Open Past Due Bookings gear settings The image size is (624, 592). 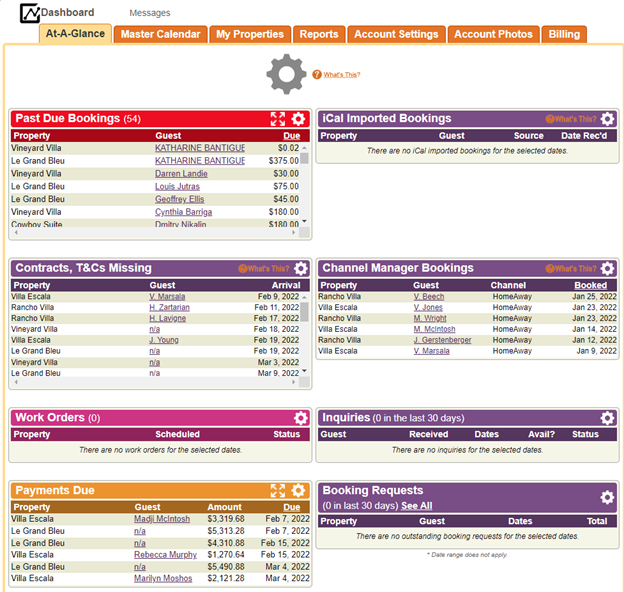pos(298,119)
